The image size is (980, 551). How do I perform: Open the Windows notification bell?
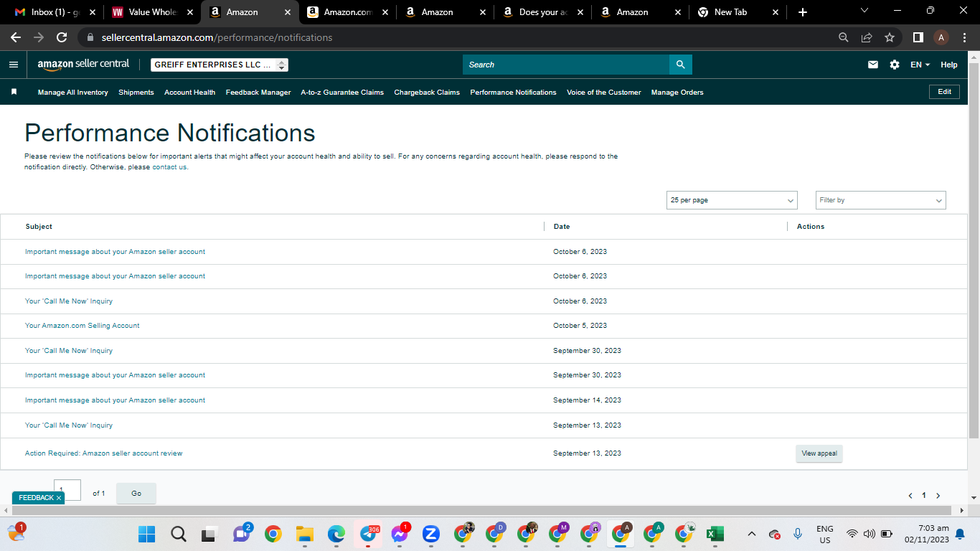coord(960,534)
